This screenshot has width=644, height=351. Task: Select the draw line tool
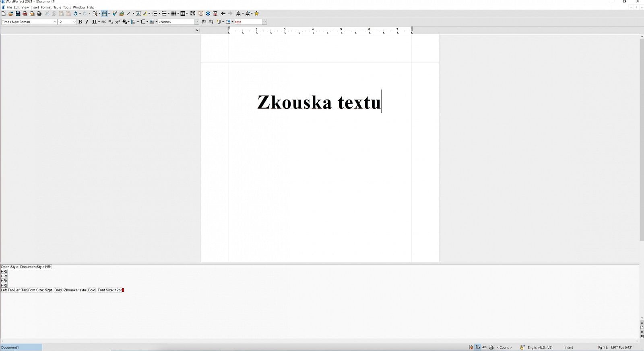[129, 13]
